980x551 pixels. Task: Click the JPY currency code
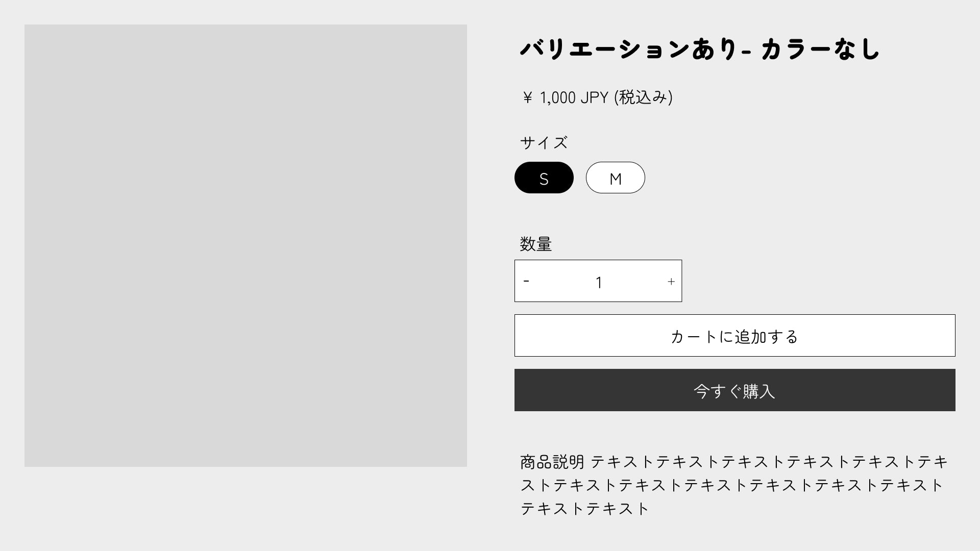(x=594, y=97)
